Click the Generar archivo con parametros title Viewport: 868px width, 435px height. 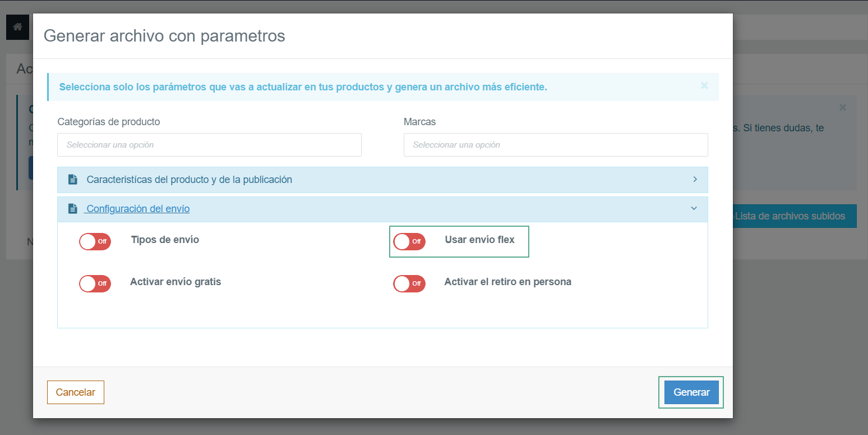pos(164,36)
